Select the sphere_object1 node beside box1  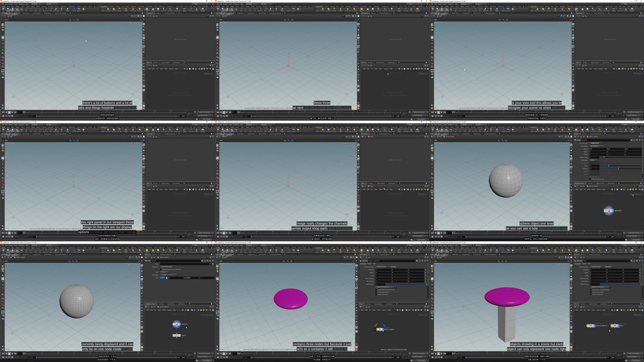pos(591,326)
